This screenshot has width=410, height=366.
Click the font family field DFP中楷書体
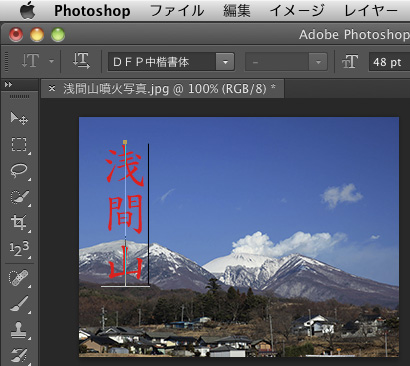pos(162,62)
